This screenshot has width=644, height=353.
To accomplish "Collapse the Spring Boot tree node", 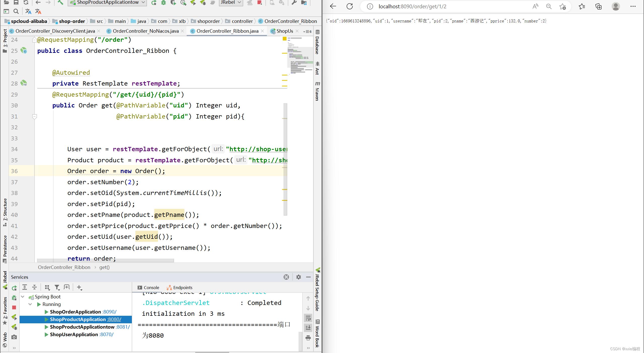I will pyautogui.click(x=23, y=297).
